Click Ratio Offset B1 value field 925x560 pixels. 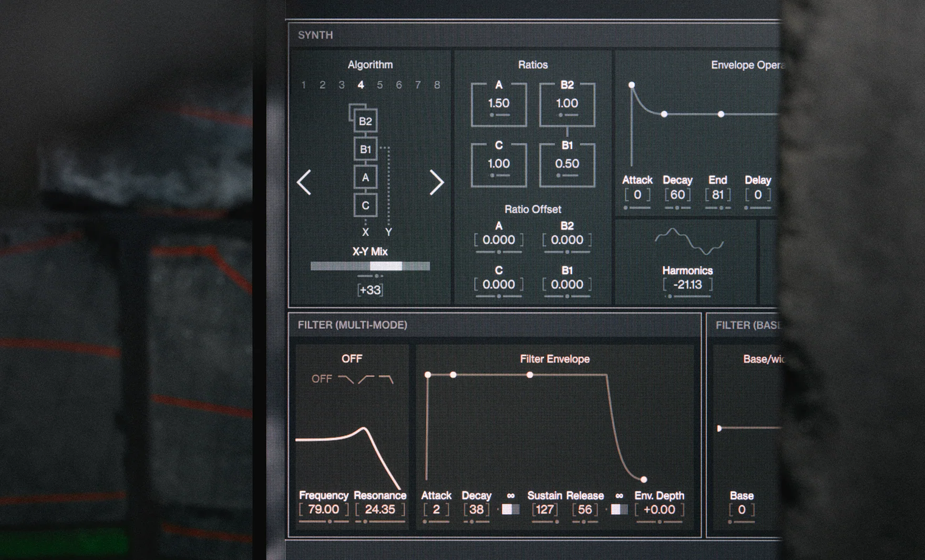[567, 285]
